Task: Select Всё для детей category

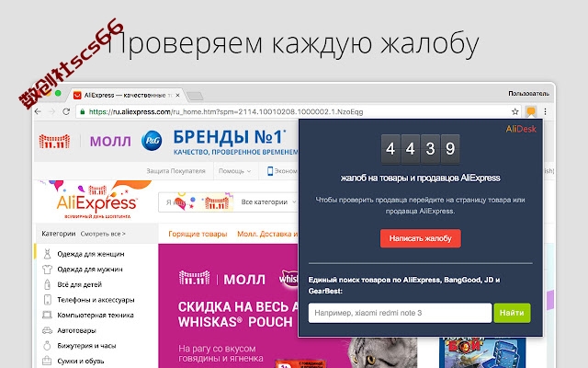Action: tap(80, 284)
